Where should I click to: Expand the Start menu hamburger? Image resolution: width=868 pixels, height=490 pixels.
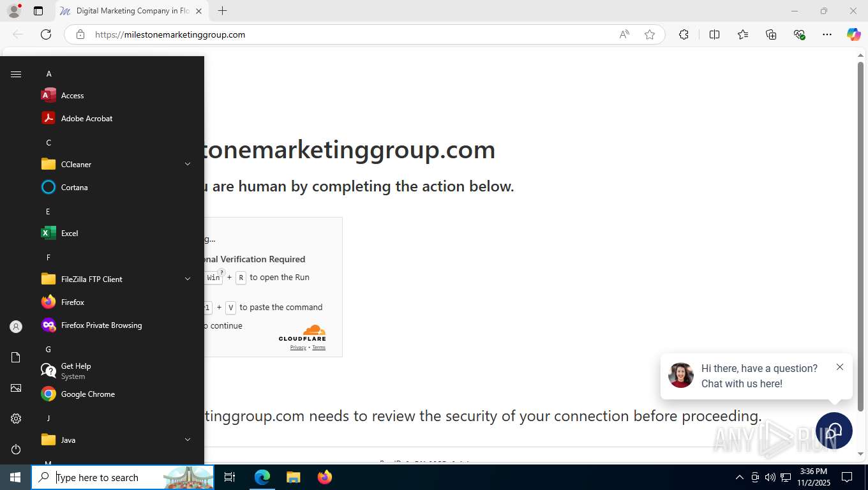[x=16, y=74]
